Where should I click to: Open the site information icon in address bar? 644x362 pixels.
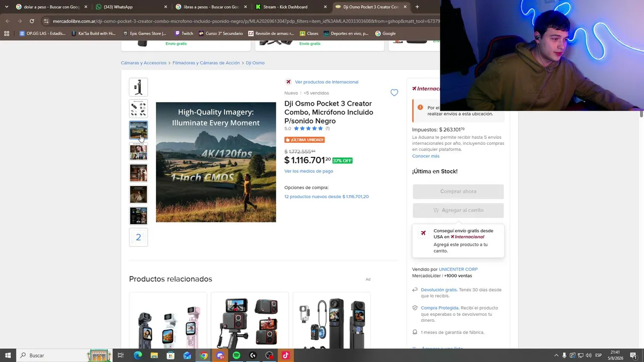click(x=46, y=21)
